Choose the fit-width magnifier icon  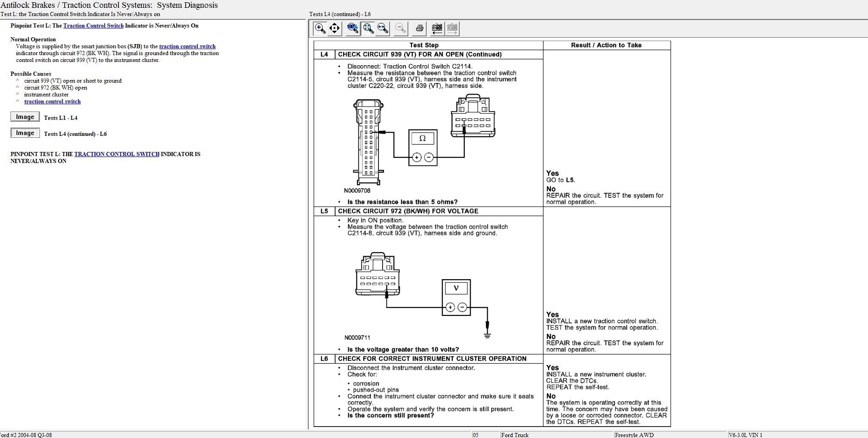coord(383,28)
